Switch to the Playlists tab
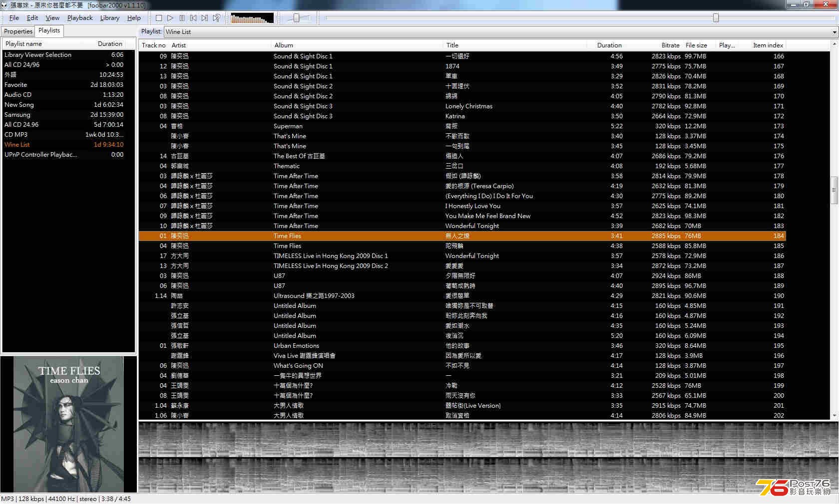 point(49,30)
